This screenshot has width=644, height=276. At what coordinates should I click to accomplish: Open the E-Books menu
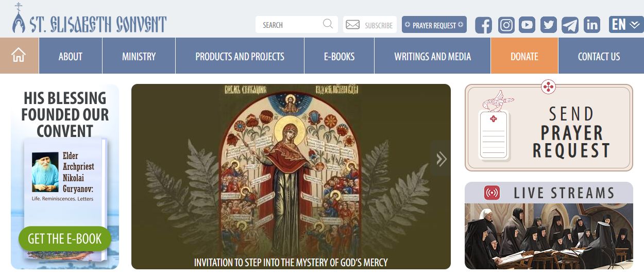(340, 56)
